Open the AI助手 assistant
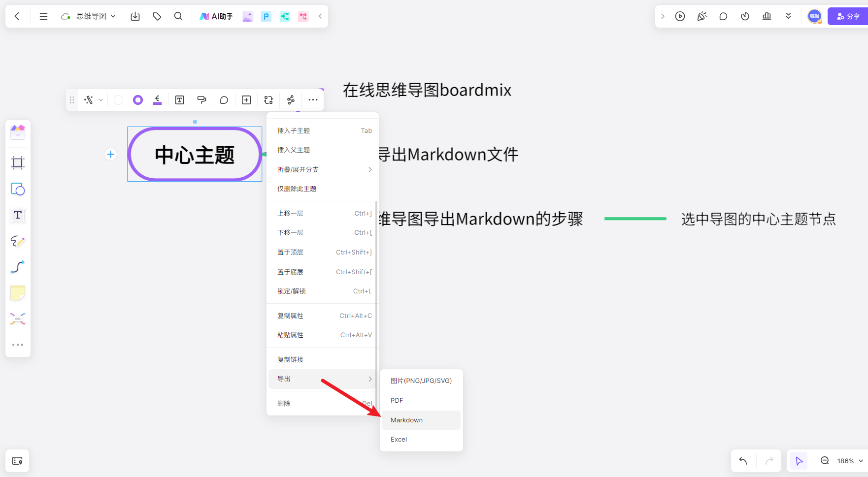Viewport: 868px width, 477px height. click(x=216, y=16)
